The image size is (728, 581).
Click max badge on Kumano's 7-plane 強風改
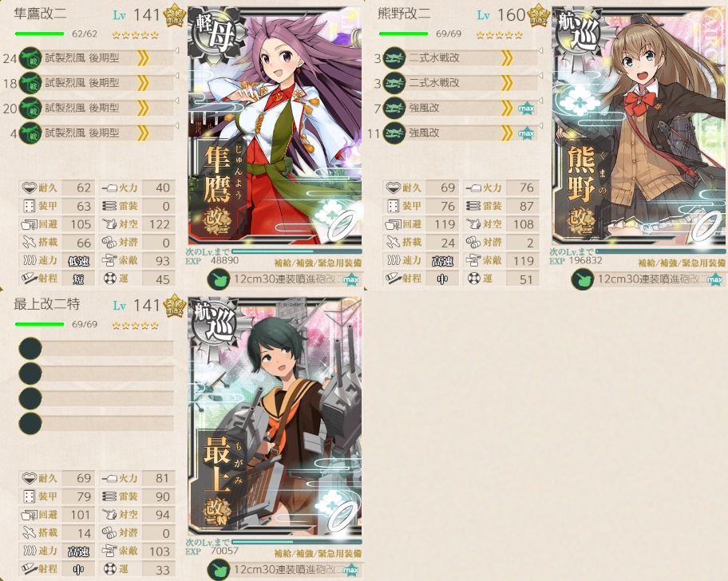click(x=526, y=109)
